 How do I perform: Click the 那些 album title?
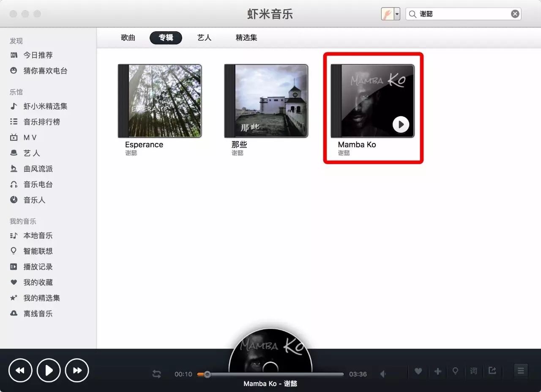[x=239, y=145]
